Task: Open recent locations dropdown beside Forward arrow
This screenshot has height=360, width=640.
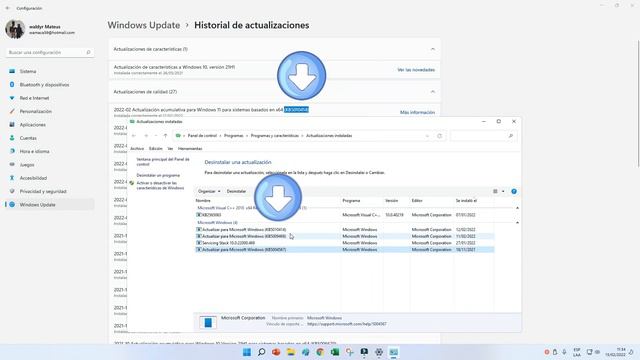Action: click(x=156, y=136)
